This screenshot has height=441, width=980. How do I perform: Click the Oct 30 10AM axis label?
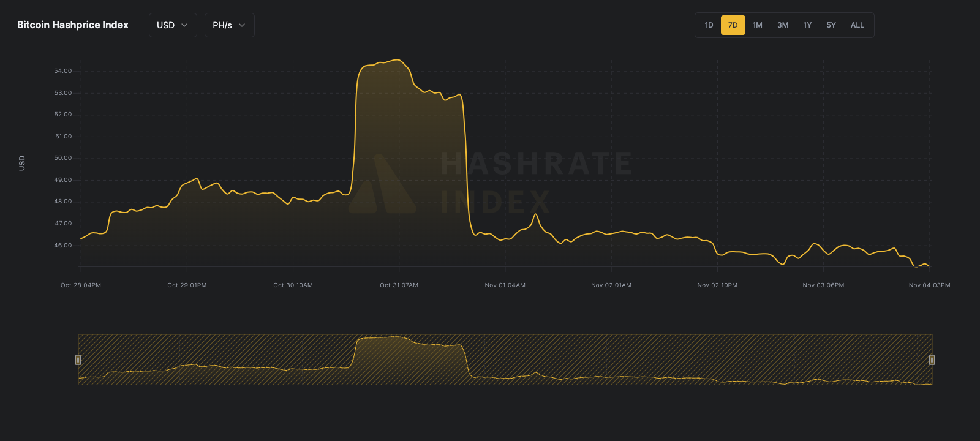point(293,285)
